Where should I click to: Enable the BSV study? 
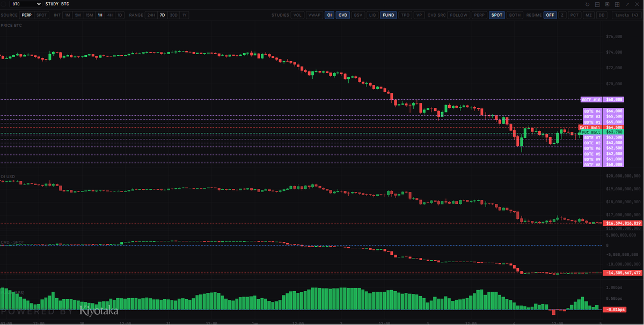[x=358, y=15]
